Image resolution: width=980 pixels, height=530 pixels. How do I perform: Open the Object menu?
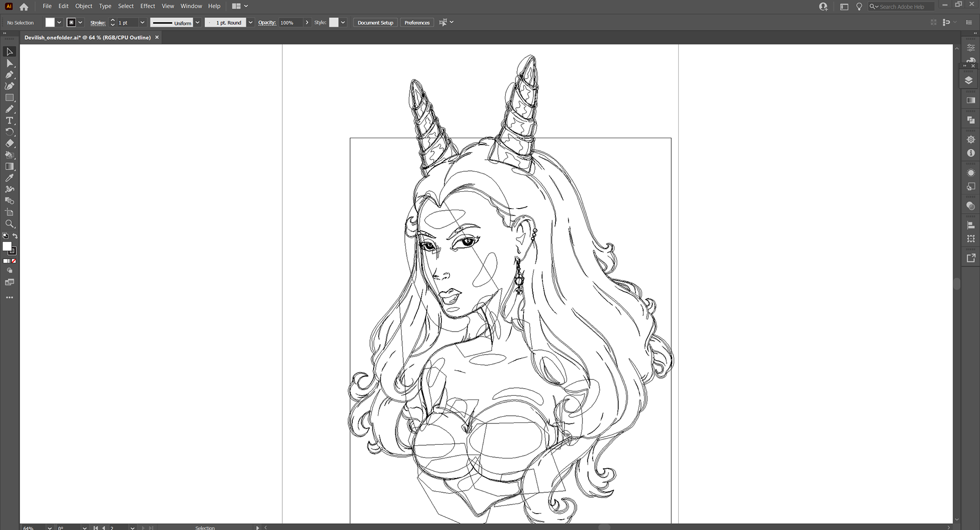click(84, 6)
